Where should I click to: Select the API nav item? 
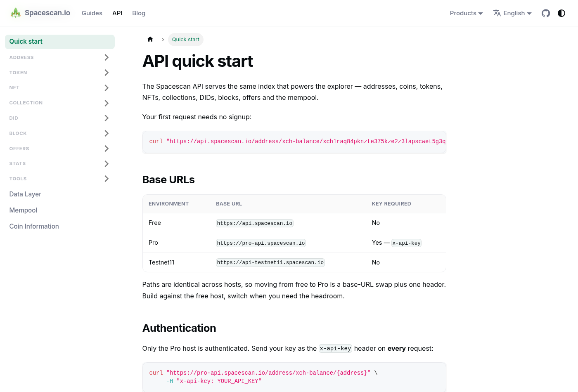117,13
